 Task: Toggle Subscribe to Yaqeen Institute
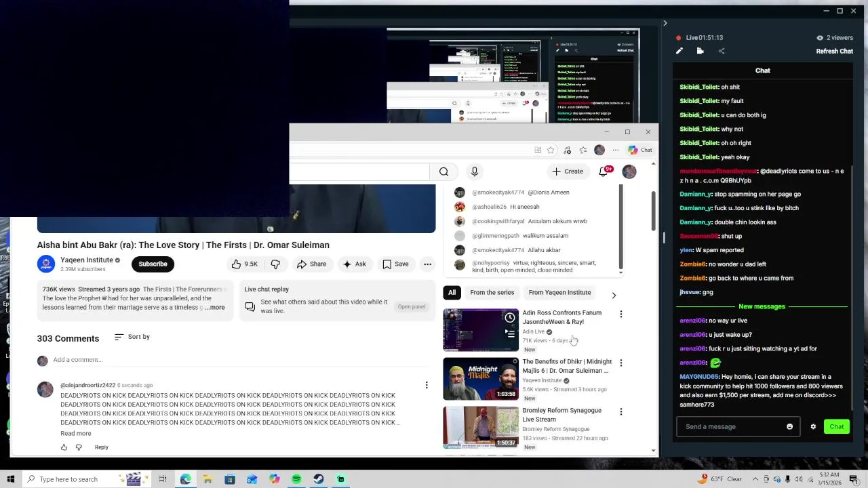(153, 264)
